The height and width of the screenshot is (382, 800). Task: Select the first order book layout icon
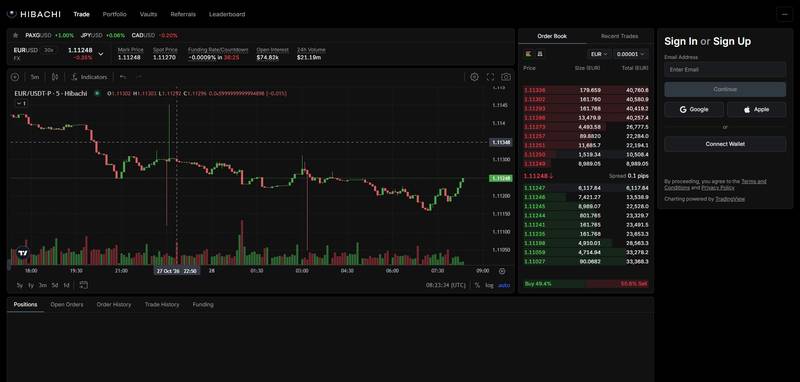pos(528,54)
